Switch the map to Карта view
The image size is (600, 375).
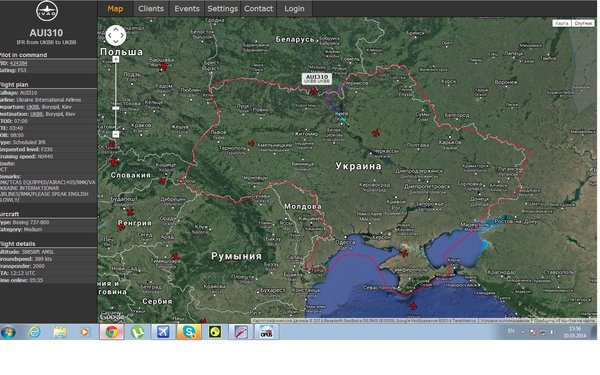(562, 23)
